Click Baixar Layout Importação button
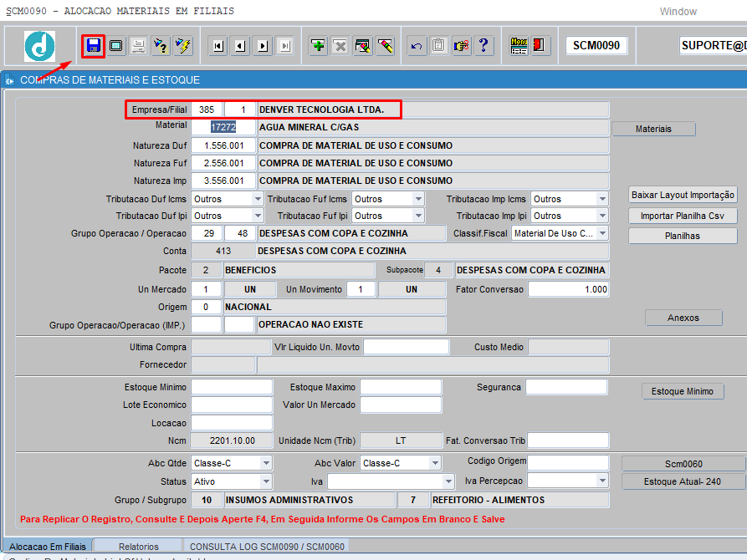Viewport: 747px width, 560px height. point(683,195)
